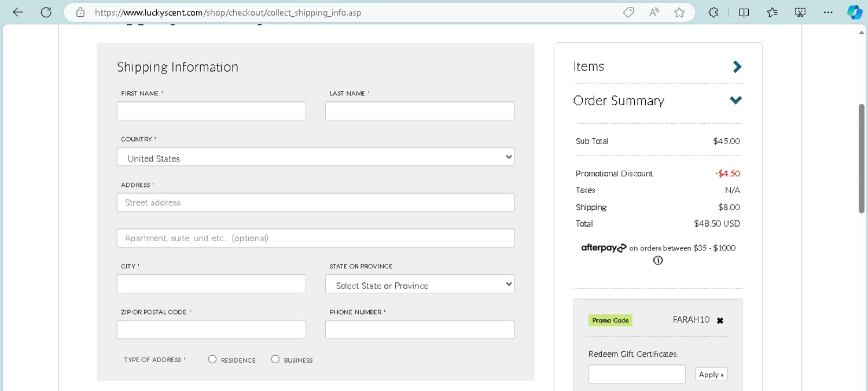Refresh the checkout page
Screen dimensions: 868x391
46,12
